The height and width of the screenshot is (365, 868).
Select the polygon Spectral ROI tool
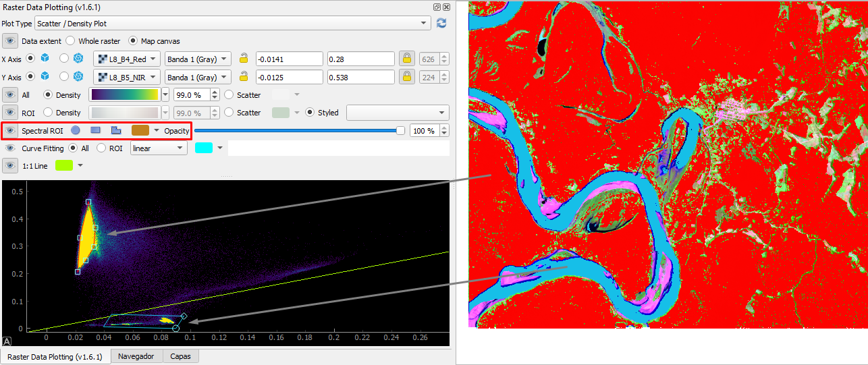pos(116,130)
